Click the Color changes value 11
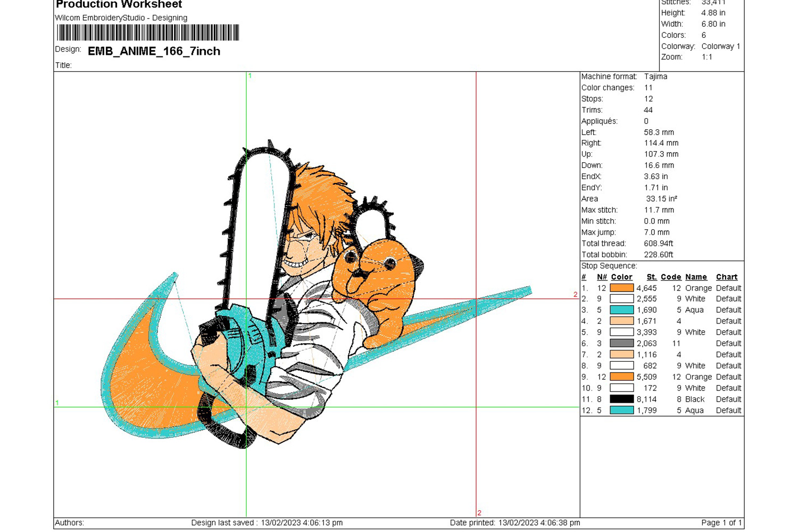The height and width of the screenshot is (532, 799). pyautogui.click(x=648, y=87)
